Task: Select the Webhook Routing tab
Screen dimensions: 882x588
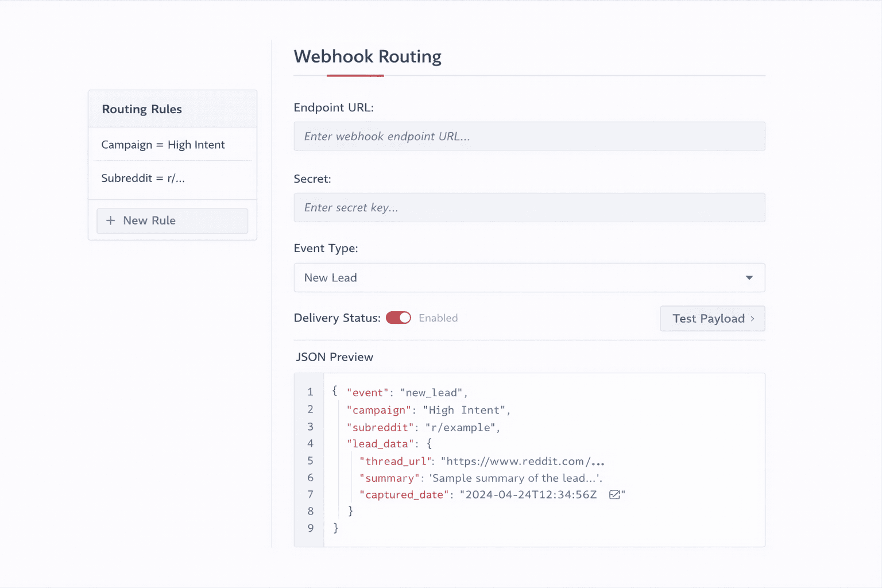Action: (367, 56)
